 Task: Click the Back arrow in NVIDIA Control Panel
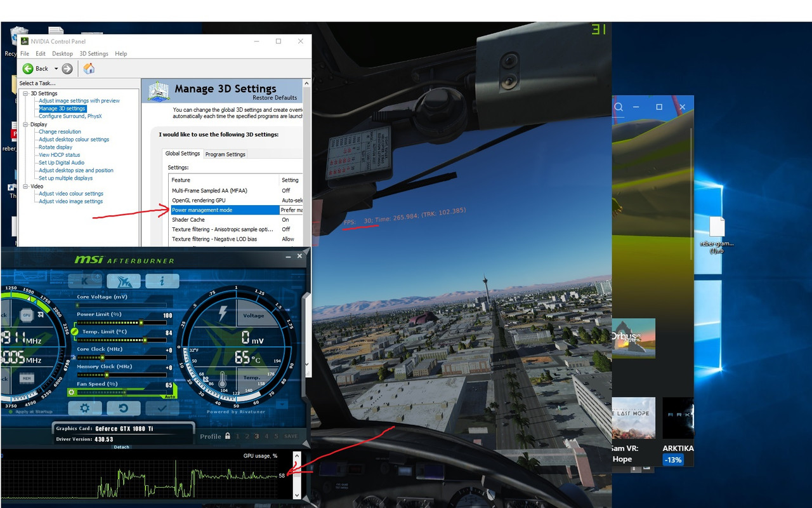click(28, 69)
